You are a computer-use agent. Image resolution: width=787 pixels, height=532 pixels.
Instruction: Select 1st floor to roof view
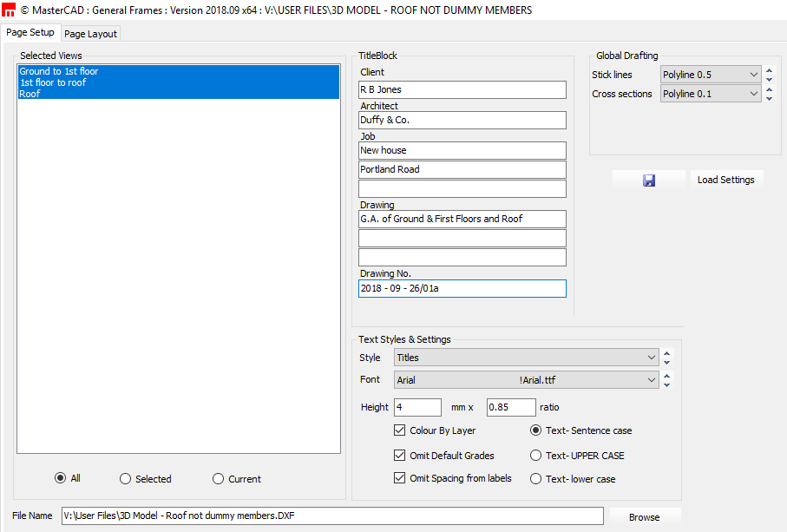pyautogui.click(x=53, y=82)
